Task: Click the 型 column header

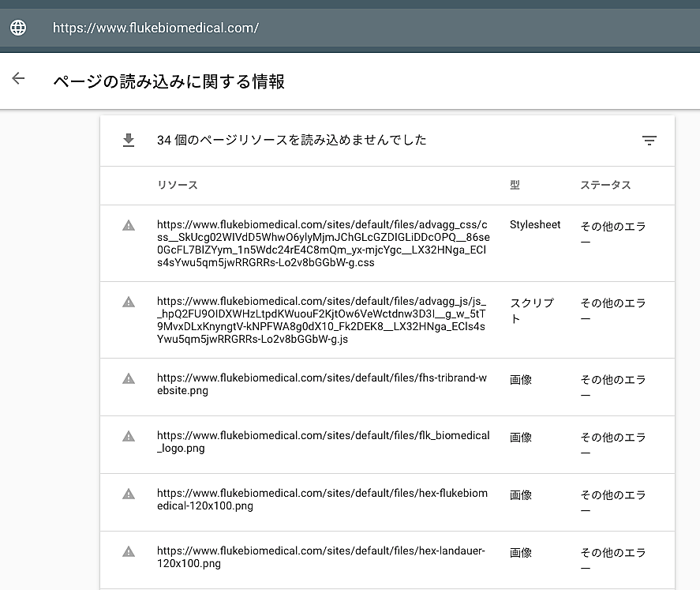Action: click(x=515, y=185)
